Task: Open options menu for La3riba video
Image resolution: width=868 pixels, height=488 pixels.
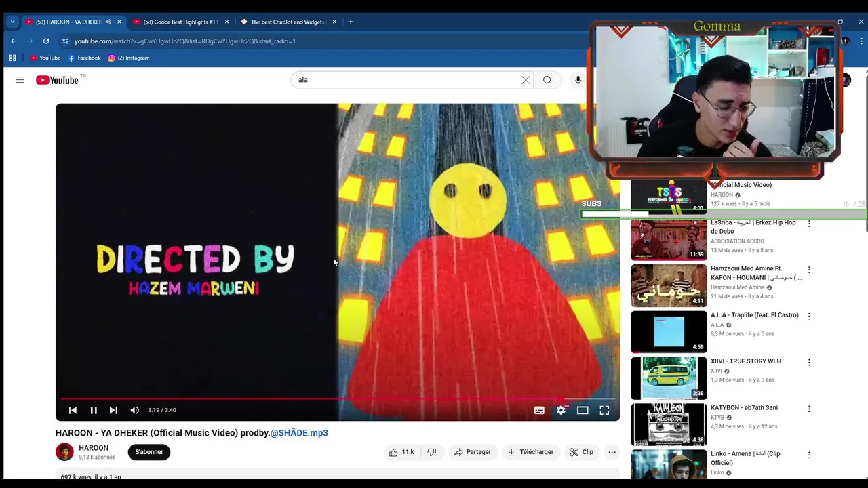Action: pos(809,224)
